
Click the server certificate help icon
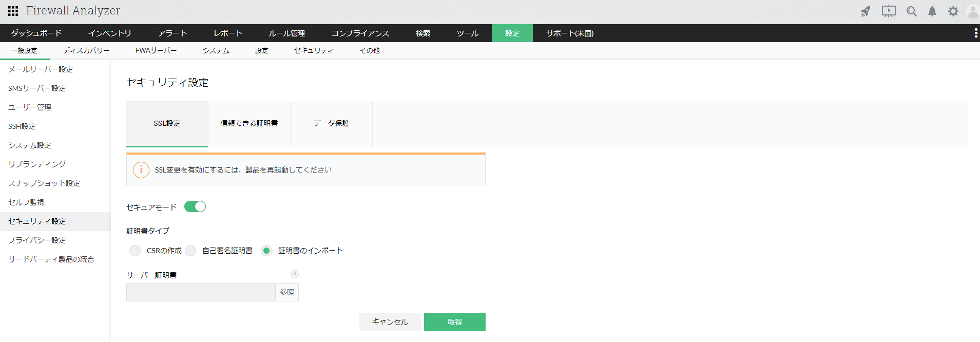click(x=295, y=274)
